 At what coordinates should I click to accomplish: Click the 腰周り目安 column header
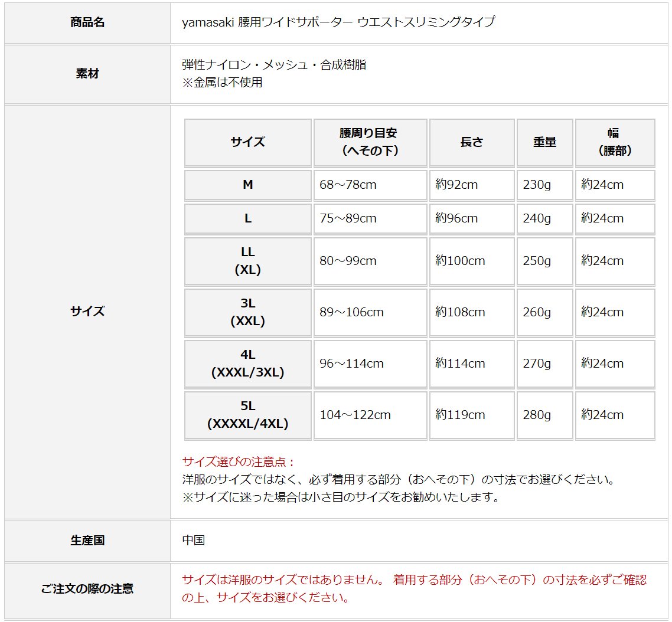pyautogui.click(x=370, y=142)
